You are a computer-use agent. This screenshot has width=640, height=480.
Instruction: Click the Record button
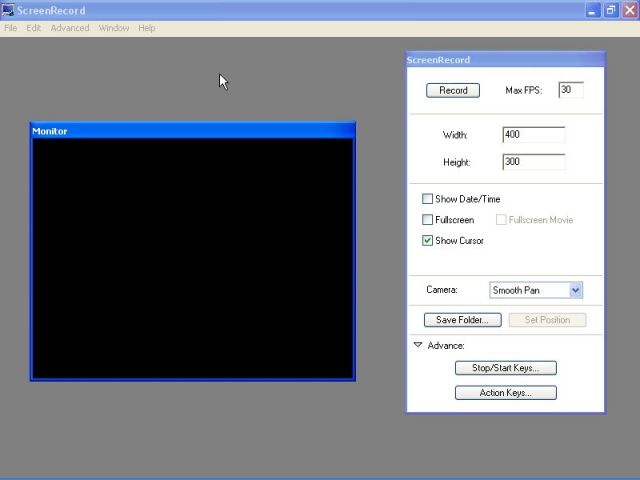pos(453,90)
